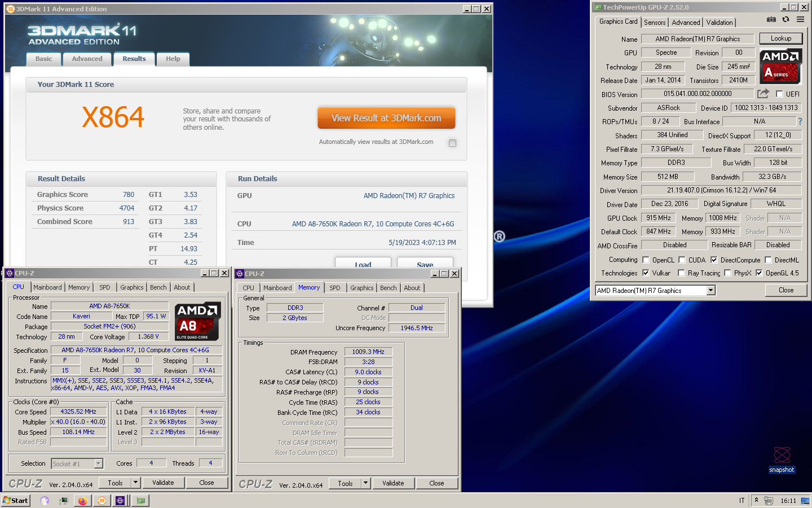Viewport: 812px width, 508px height.
Task: Click the orange 3DMark taskbar button
Action: point(101,501)
